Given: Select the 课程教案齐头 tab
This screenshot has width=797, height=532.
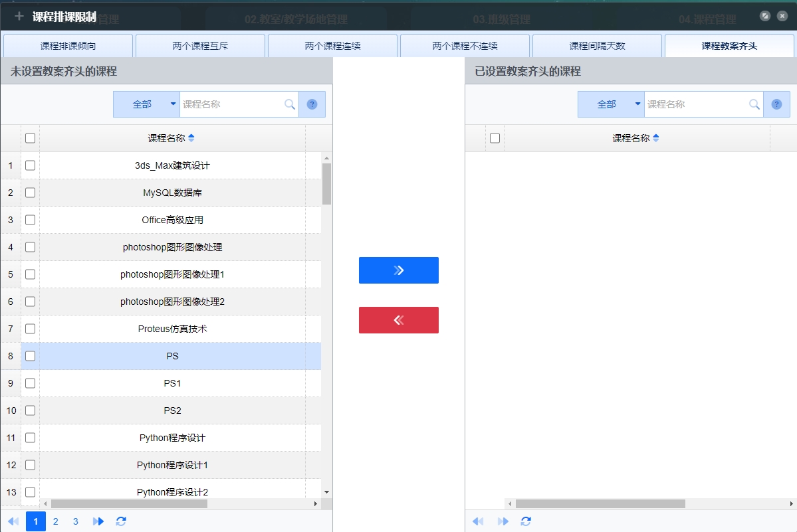Looking at the screenshot, I should coord(729,46).
